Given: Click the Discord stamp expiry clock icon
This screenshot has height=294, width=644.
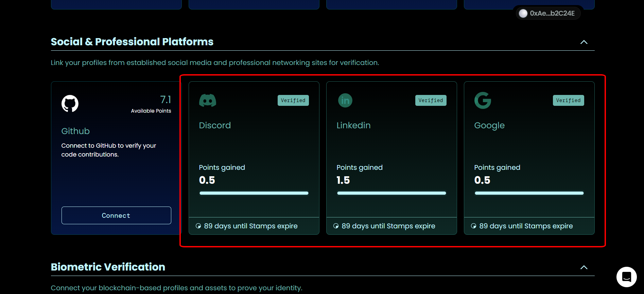Looking at the screenshot, I should click(x=198, y=226).
